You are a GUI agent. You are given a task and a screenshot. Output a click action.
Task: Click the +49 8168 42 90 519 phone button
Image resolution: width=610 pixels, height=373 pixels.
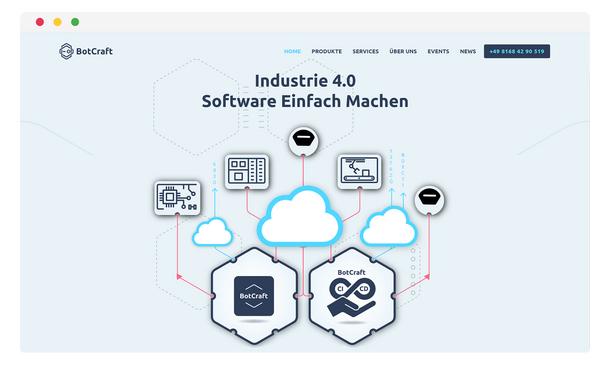click(x=517, y=51)
